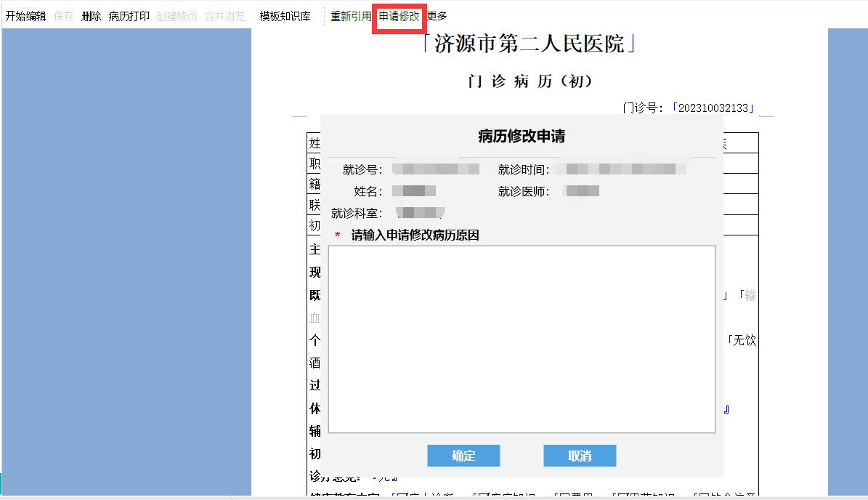Open 病历打印 from the toolbar
The image size is (868, 500).
coord(129,16)
